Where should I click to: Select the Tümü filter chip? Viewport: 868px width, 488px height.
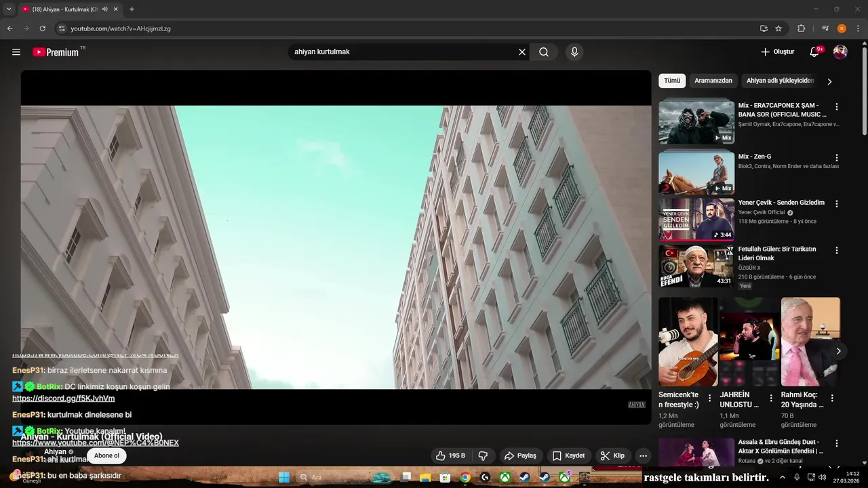click(672, 81)
